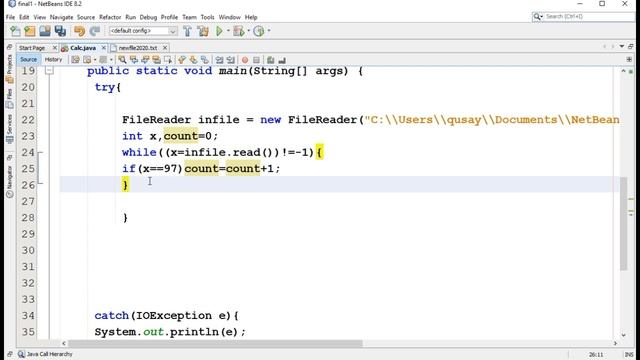Click the Last Edit editor toolbar icon
This screenshot has width=640, height=360.
[75, 60]
